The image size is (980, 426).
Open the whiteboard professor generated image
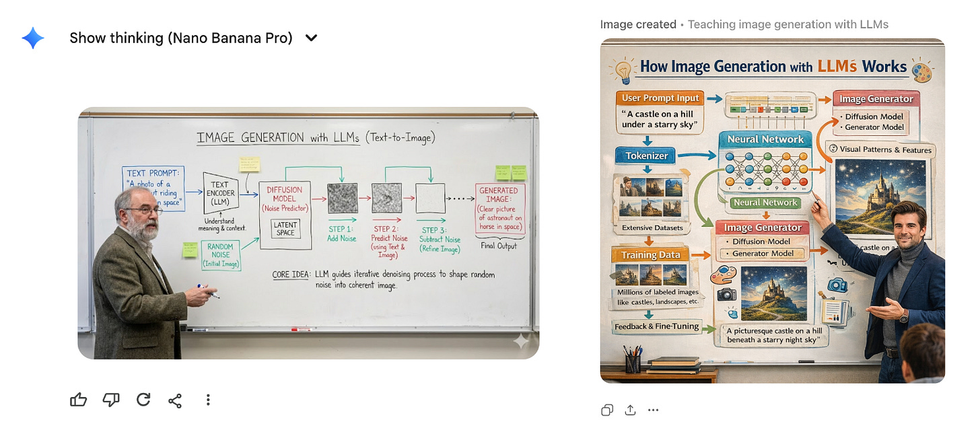308,233
